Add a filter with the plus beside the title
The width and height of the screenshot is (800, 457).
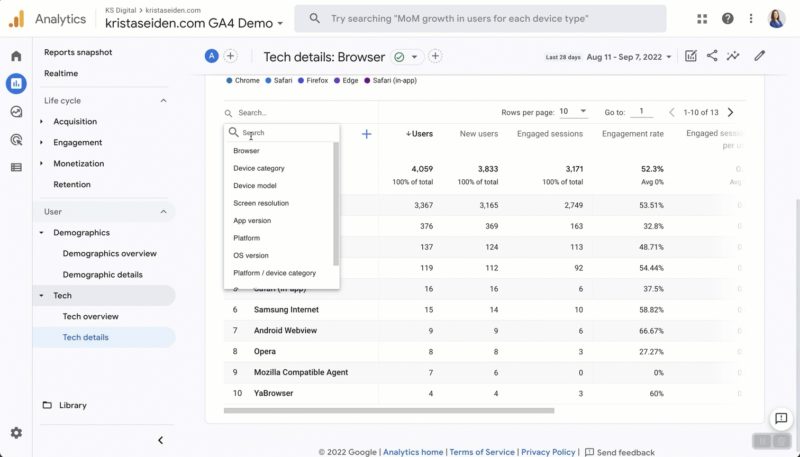(435, 56)
